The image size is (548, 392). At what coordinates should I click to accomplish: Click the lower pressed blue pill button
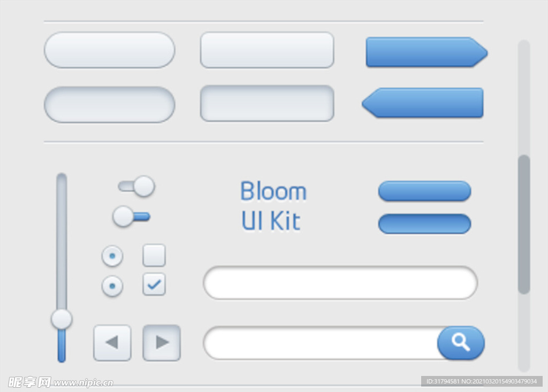[x=424, y=224]
